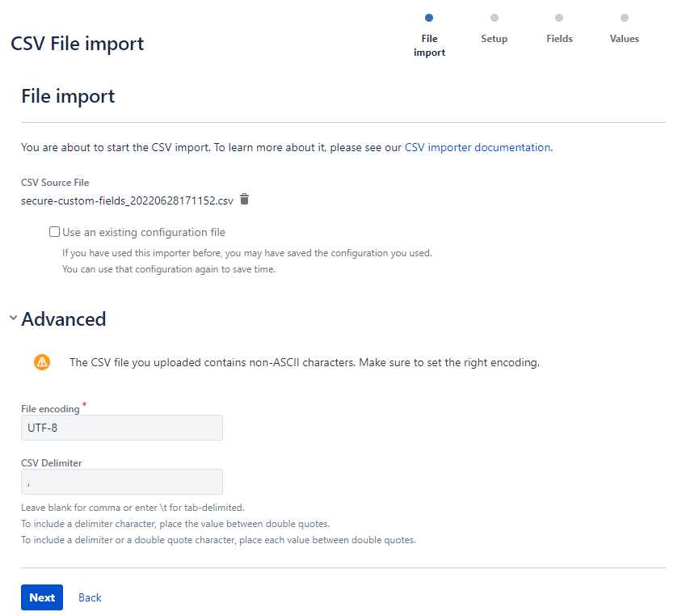Select the 'File import' step text label
The height and width of the screenshot is (616, 686).
429,45
